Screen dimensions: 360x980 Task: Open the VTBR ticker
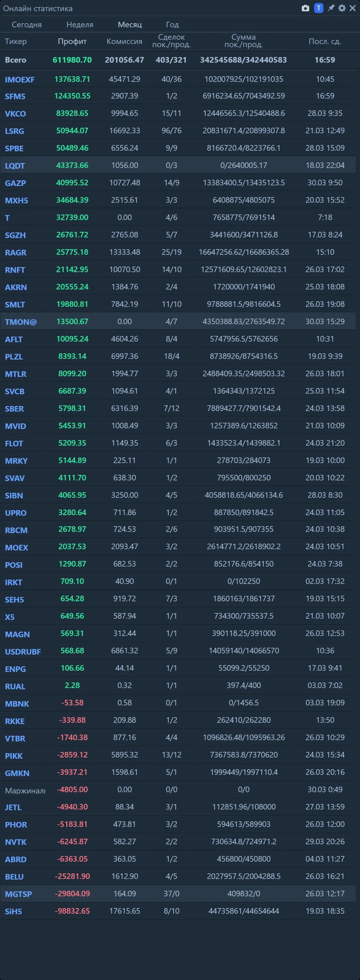pos(15,738)
